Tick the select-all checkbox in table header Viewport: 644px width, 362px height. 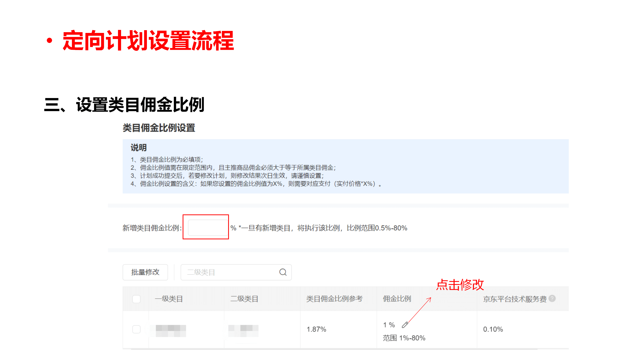(x=136, y=299)
